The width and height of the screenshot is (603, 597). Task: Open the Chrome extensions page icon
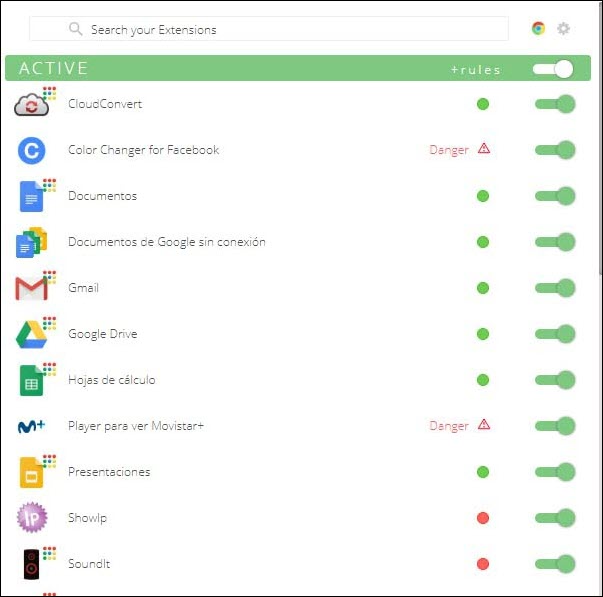pos(538,28)
